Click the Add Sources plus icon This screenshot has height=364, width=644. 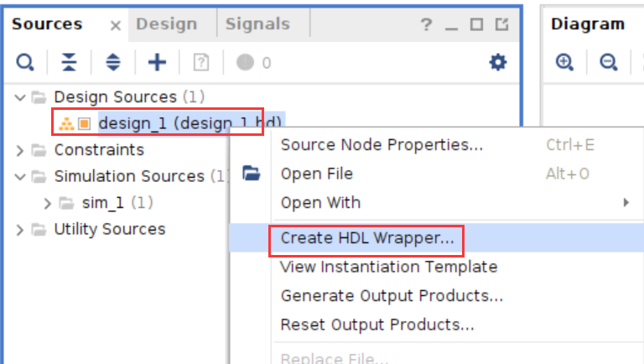[x=157, y=62]
